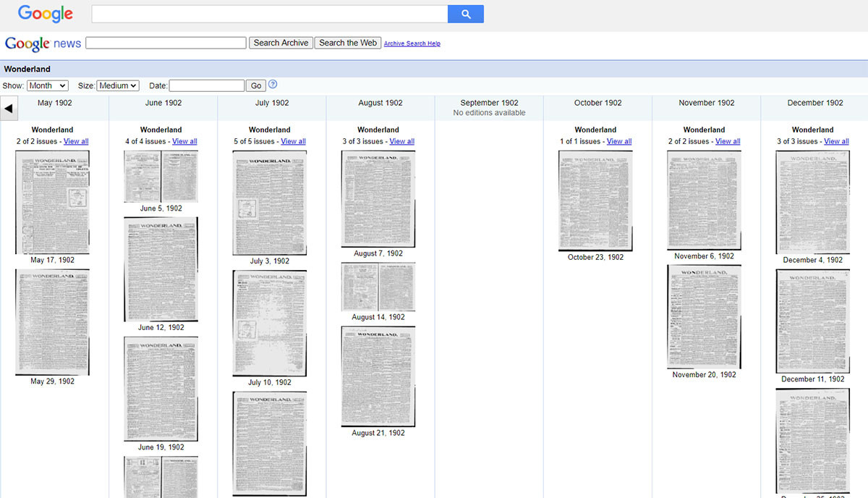Open the May 17, 1902 issue thumbnail
Viewport: 868px width, 498px height.
52,203
